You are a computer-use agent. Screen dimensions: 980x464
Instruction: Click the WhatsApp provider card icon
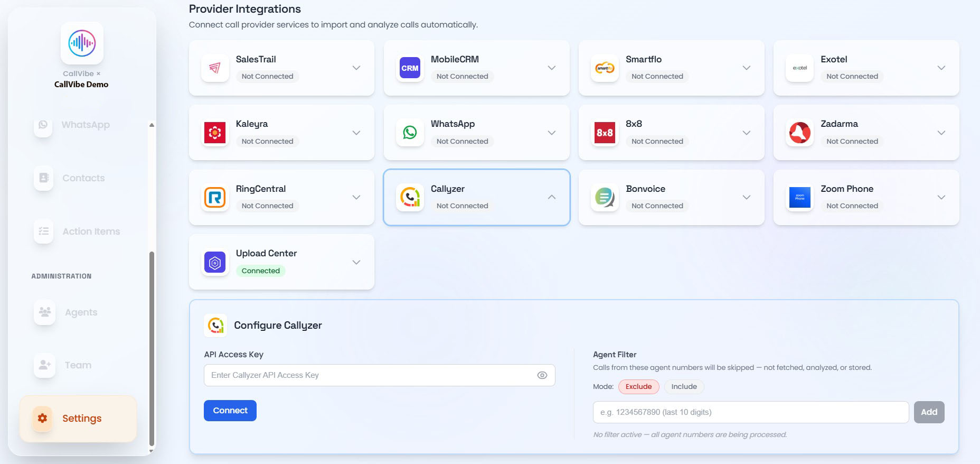410,133
